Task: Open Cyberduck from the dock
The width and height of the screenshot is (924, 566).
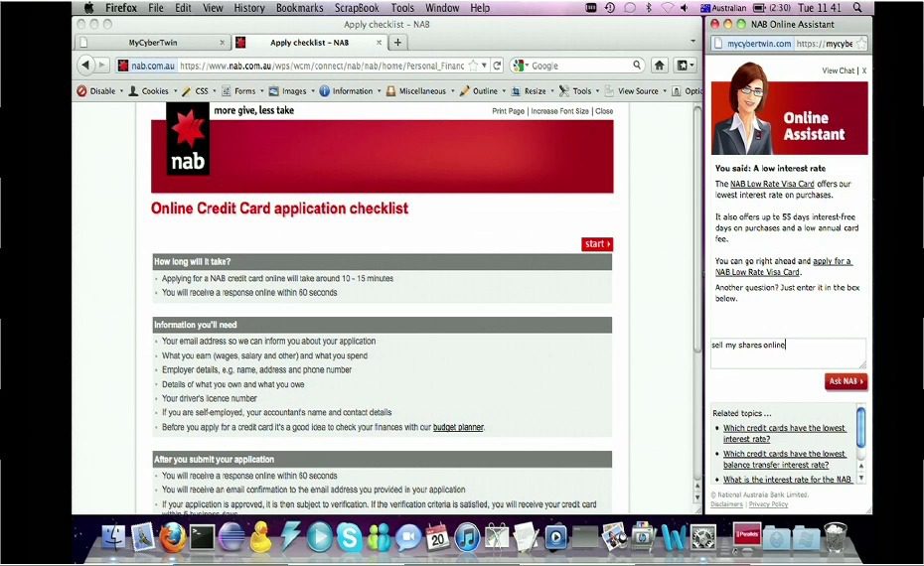Action: (260, 537)
